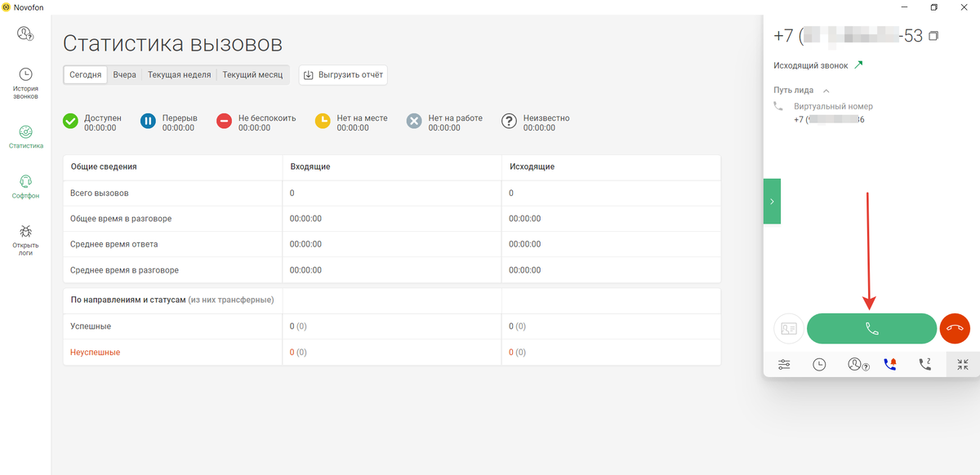Expand the green side panel arrow tab
This screenshot has width=980, height=475.
772,201
